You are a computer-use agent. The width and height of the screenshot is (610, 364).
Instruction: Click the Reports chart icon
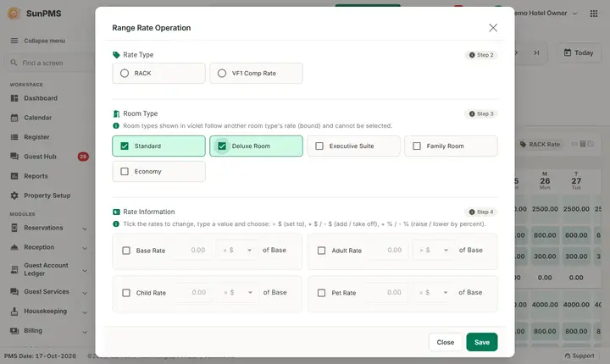(14, 176)
